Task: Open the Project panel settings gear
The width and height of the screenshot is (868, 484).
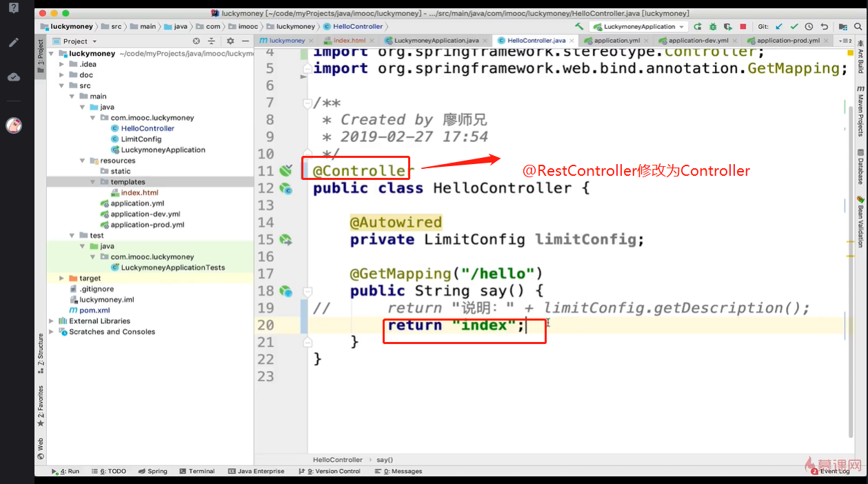Action: [x=230, y=41]
